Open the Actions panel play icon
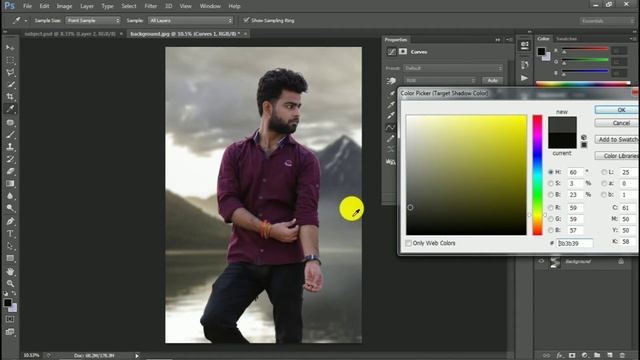The image size is (640, 360). tap(524, 78)
